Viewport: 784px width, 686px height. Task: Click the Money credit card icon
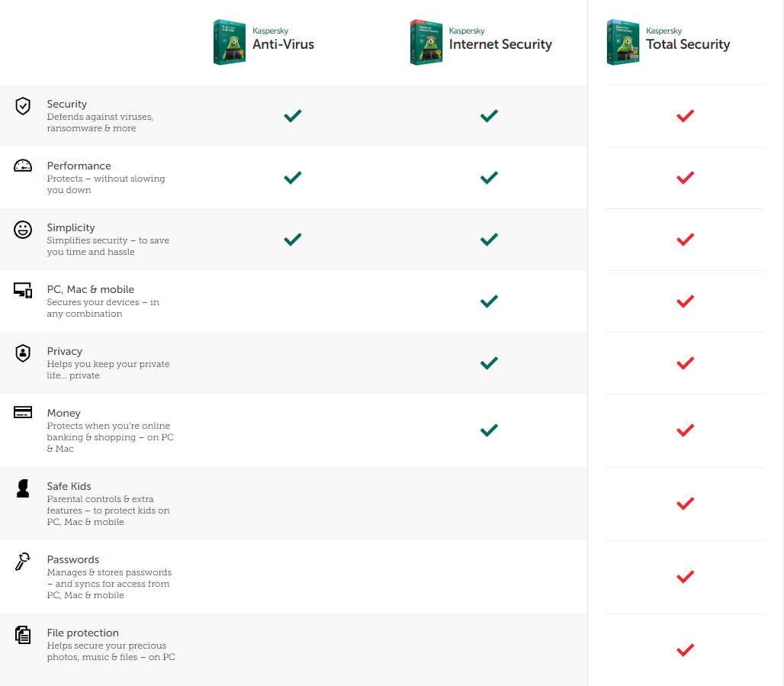click(23, 412)
